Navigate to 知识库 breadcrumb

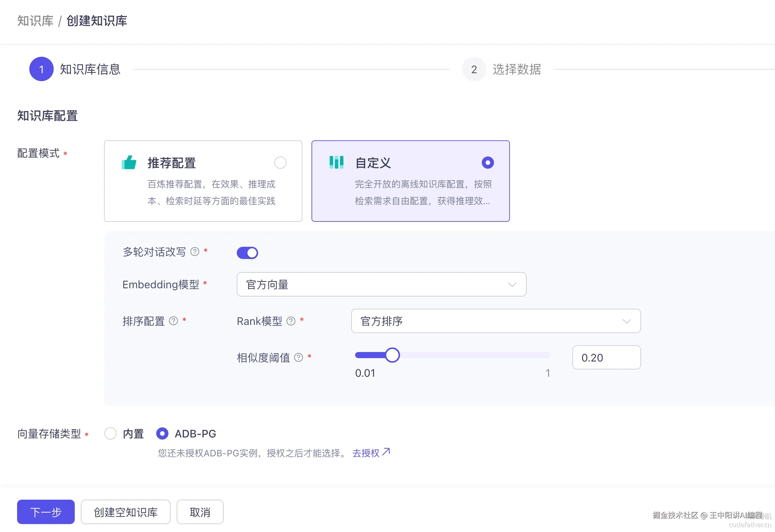coord(35,21)
